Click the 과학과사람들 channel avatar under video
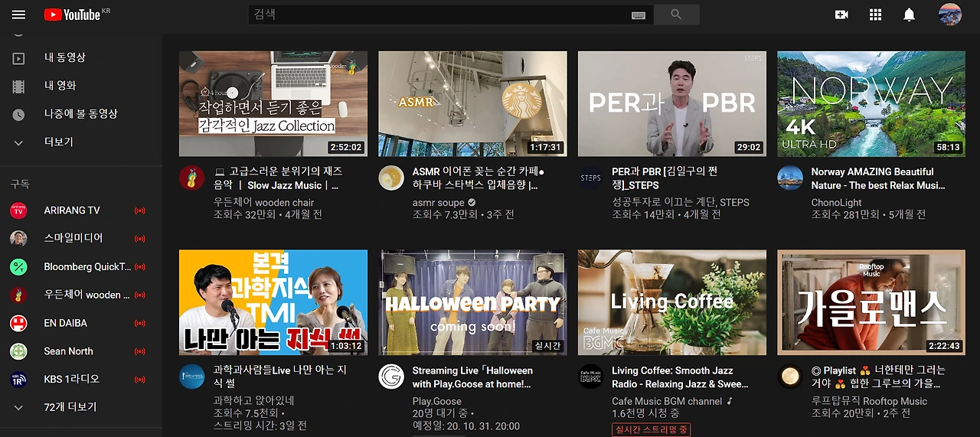This screenshot has width=980, height=437. [x=191, y=377]
